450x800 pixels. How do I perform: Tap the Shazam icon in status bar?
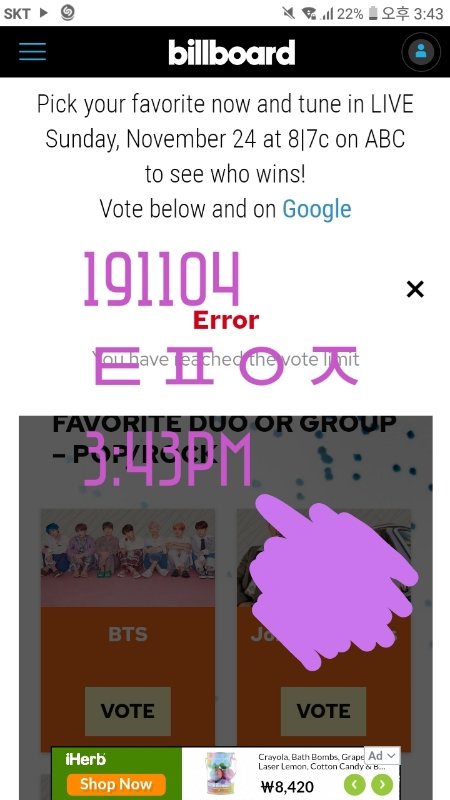[67, 13]
